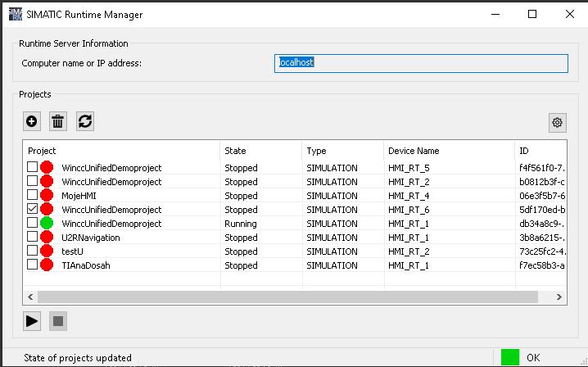Image resolution: width=588 pixels, height=367 pixels.
Task: Select the testU project name
Action: [x=72, y=251]
